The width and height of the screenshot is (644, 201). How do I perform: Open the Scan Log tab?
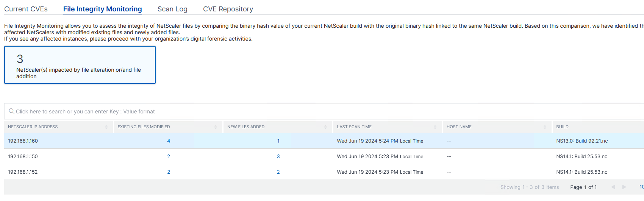tap(172, 9)
